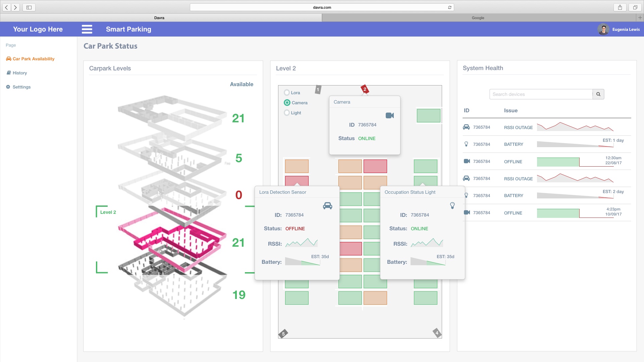This screenshot has width=644, height=362.
Task: Click Your Logo Here
Action: point(38,29)
